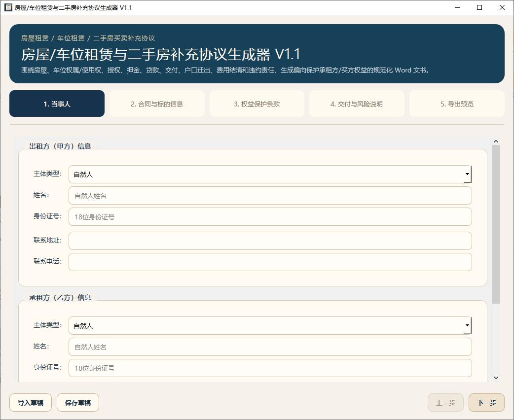Click the vertical scrollbar thumb
This screenshot has width=514, height=420.
click(496, 224)
